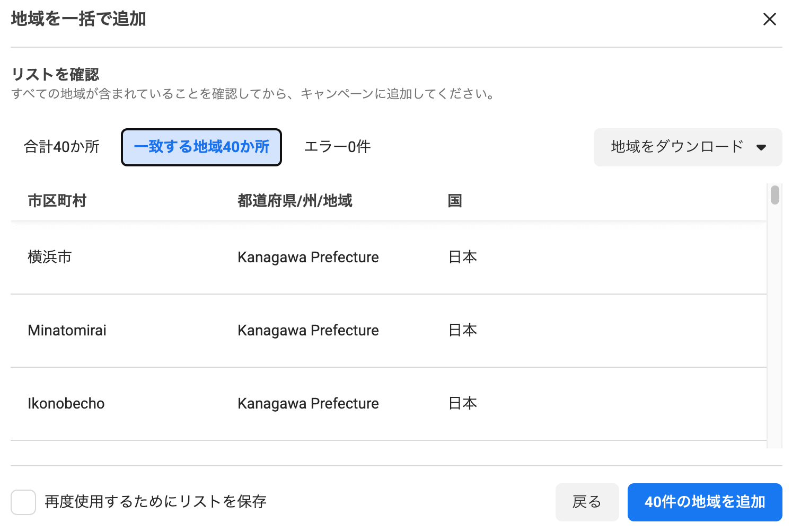The width and height of the screenshot is (792, 532).
Task: Click Kanagawa Prefecture in the 横浜市 row
Action: point(308,257)
